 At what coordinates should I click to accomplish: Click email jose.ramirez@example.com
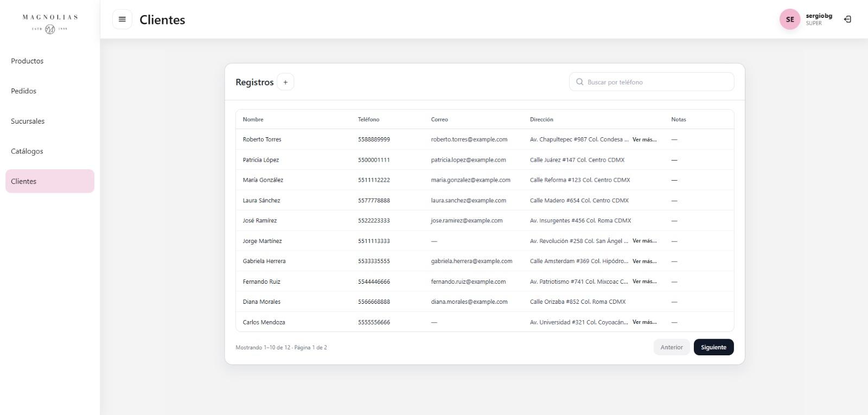(467, 221)
